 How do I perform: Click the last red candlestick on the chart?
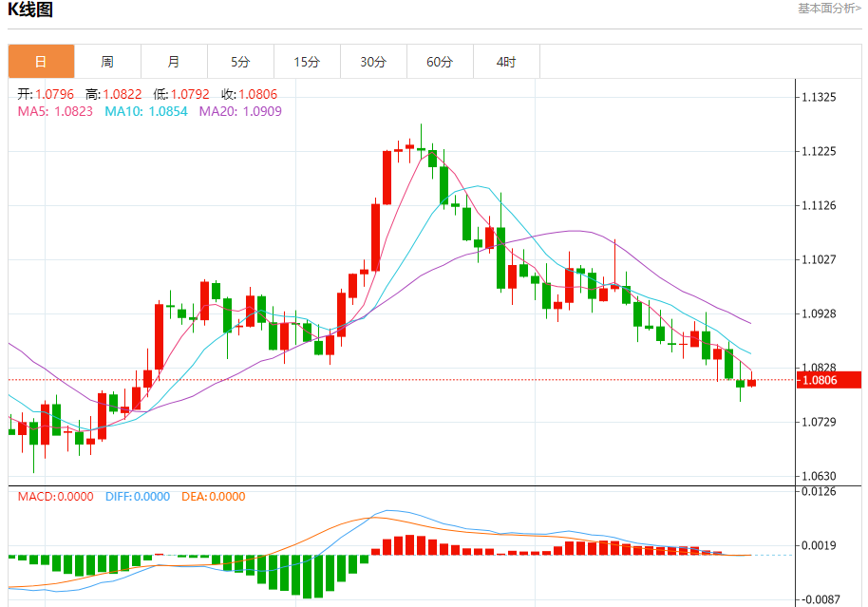coord(752,382)
